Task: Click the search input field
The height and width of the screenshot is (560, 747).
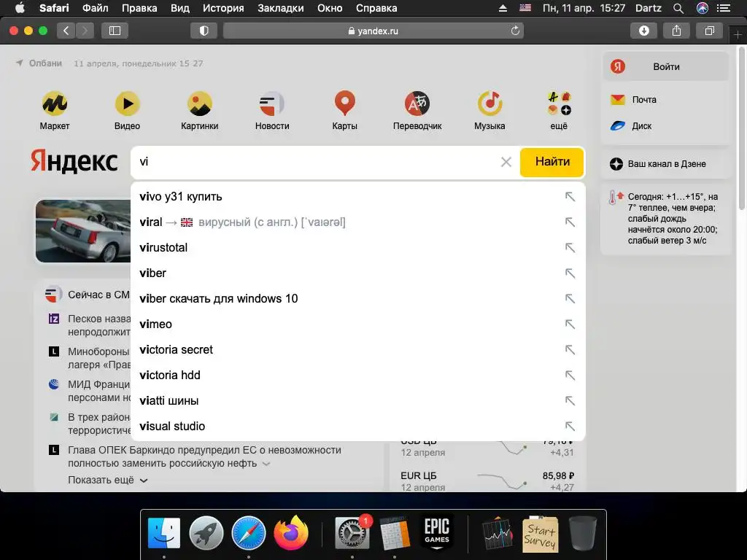Action: pyautogui.click(x=314, y=162)
